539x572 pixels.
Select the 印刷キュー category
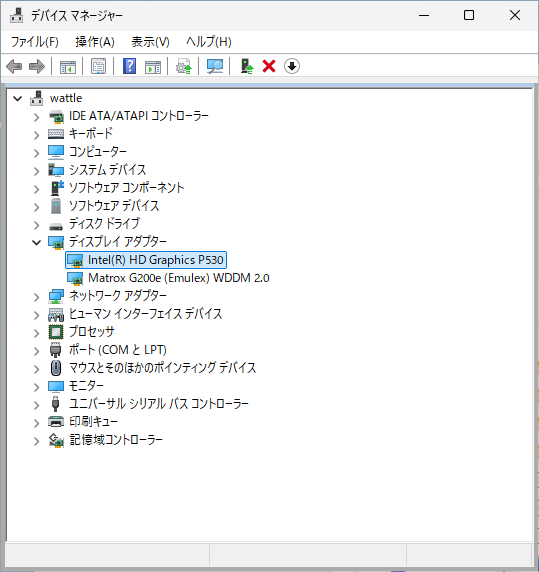coord(93,422)
